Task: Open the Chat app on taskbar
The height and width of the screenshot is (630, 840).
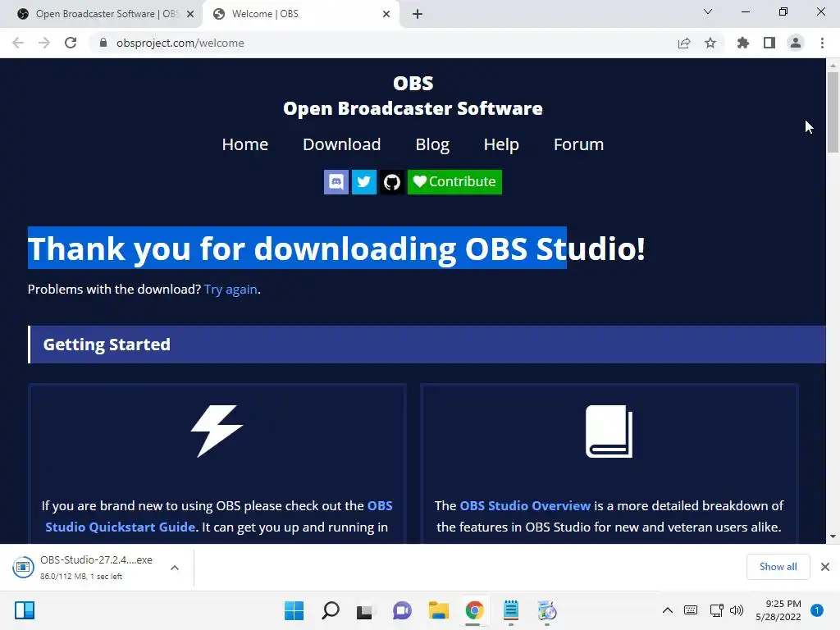Action: point(402,610)
